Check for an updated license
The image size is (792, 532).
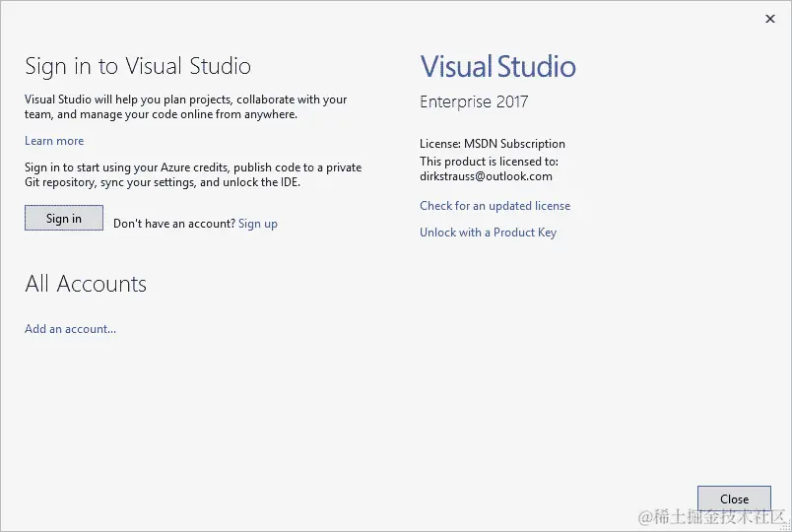(495, 206)
